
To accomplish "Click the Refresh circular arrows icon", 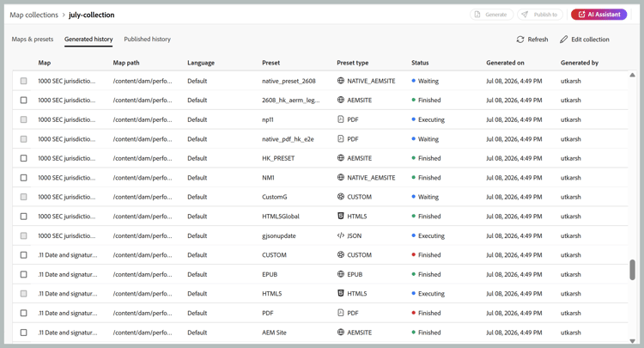I will click(520, 40).
